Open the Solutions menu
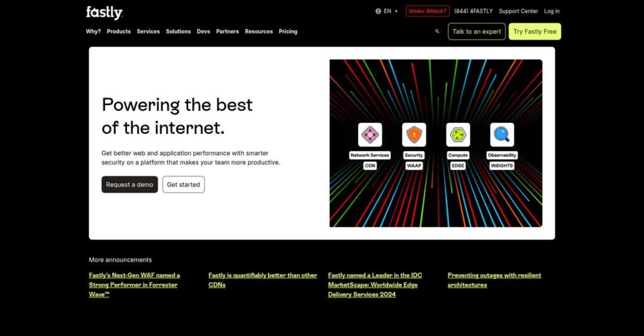This screenshot has height=336, width=644. coord(178,31)
